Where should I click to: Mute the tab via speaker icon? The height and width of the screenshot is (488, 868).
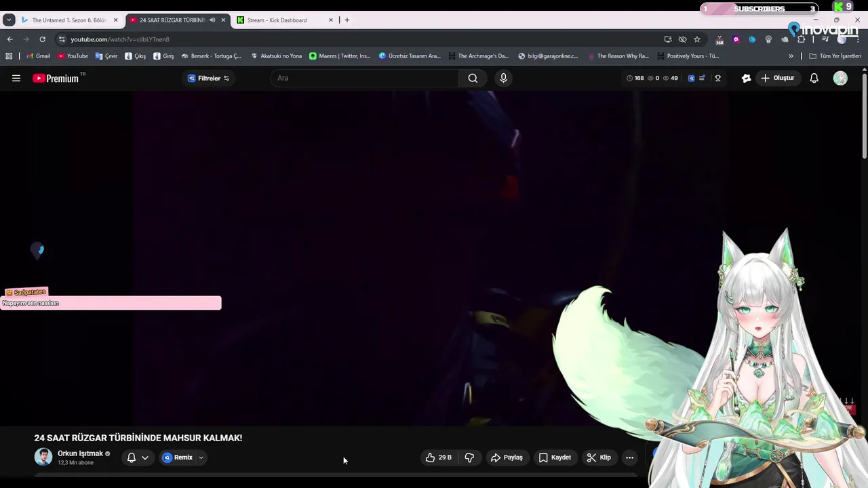[212, 20]
